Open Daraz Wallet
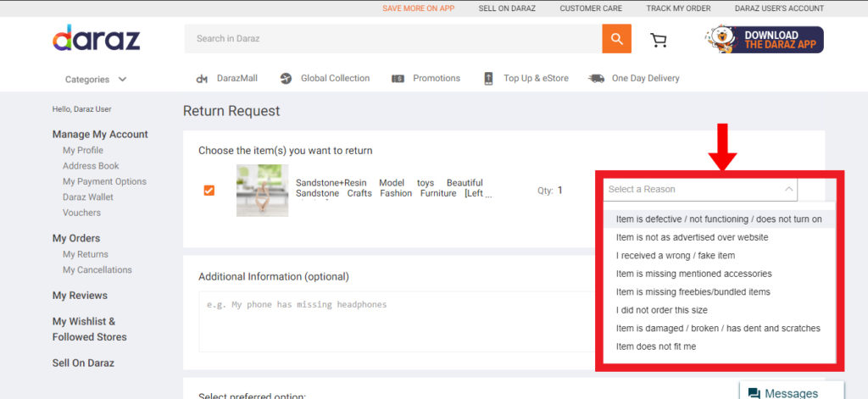868x399 pixels. coord(88,197)
